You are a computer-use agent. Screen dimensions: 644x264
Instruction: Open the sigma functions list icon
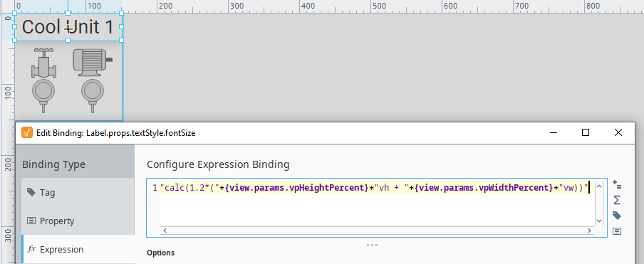click(616, 200)
